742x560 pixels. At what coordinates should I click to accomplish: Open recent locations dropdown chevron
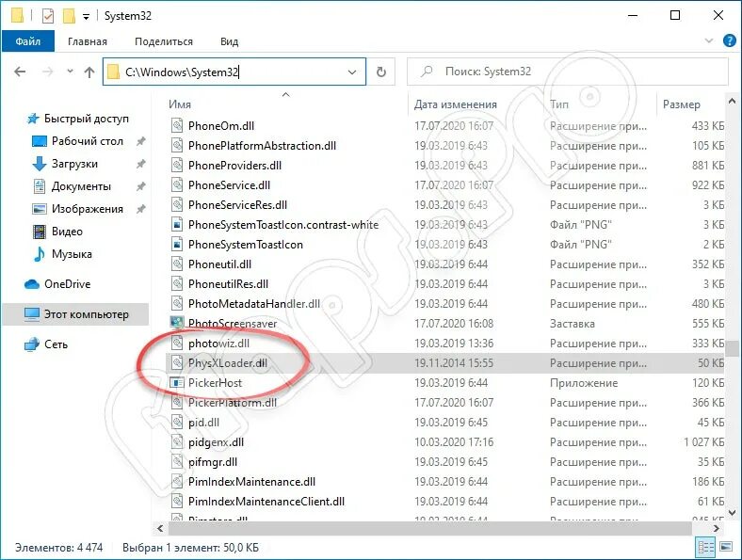click(70, 72)
